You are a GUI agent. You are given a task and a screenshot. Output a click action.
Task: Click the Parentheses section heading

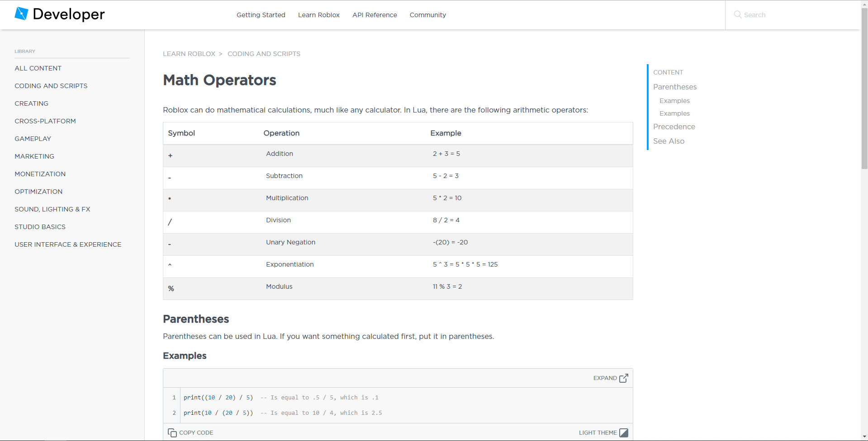[x=196, y=319]
